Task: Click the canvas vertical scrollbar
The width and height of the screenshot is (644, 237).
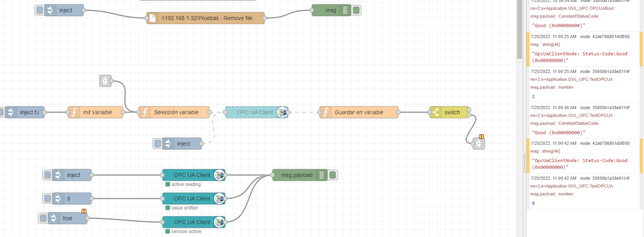Action: point(519,118)
